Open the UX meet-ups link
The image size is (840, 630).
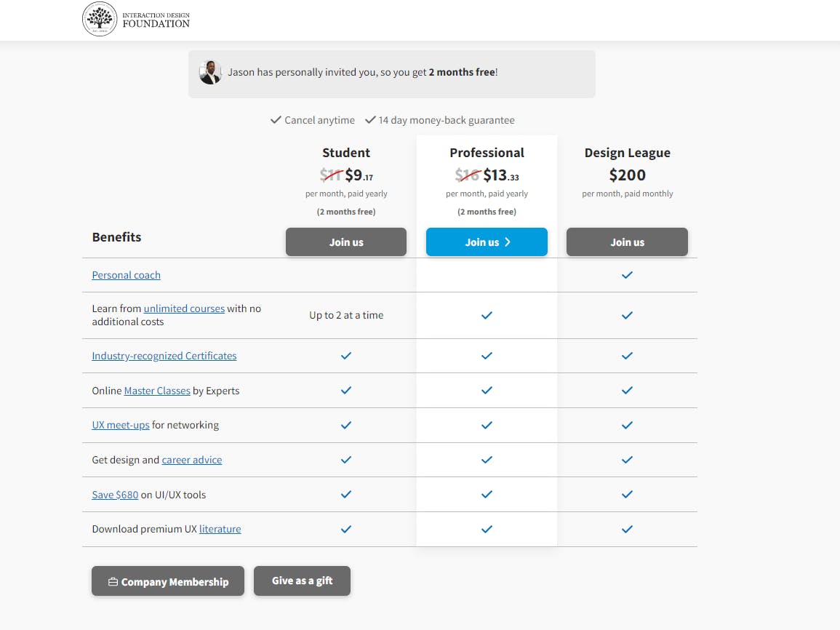(121, 425)
